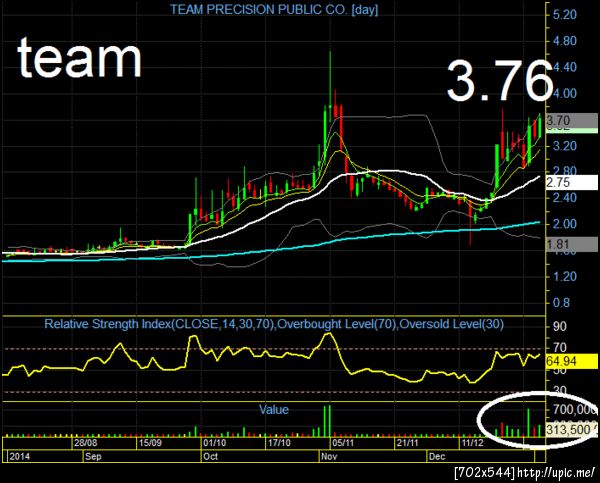Select the Dec month label on the time axis
Screen dimensions: 600x483
point(437,457)
